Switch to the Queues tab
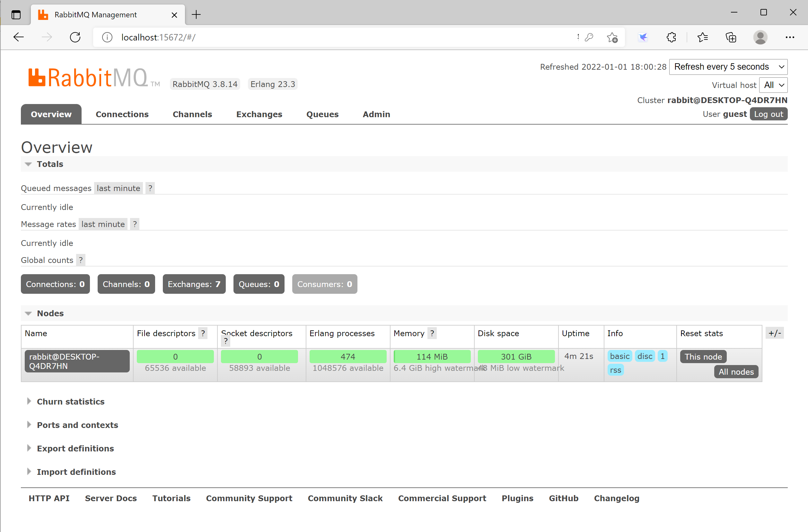Image resolution: width=808 pixels, height=532 pixels. click(x=322, y=114)
